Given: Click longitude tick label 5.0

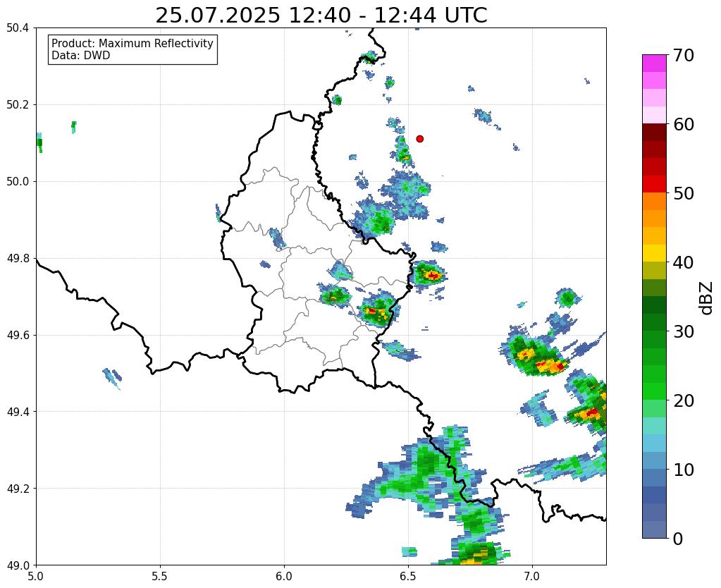Looking at the screenshot, I should (36, 577).
